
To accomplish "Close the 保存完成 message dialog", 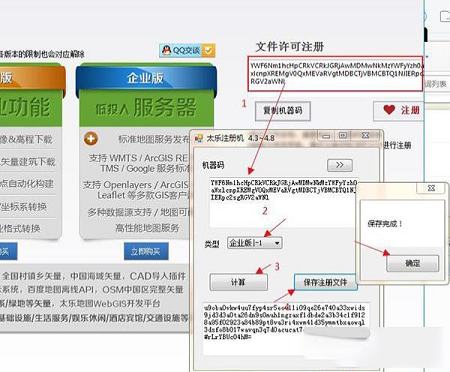I will tap(431, 188).
